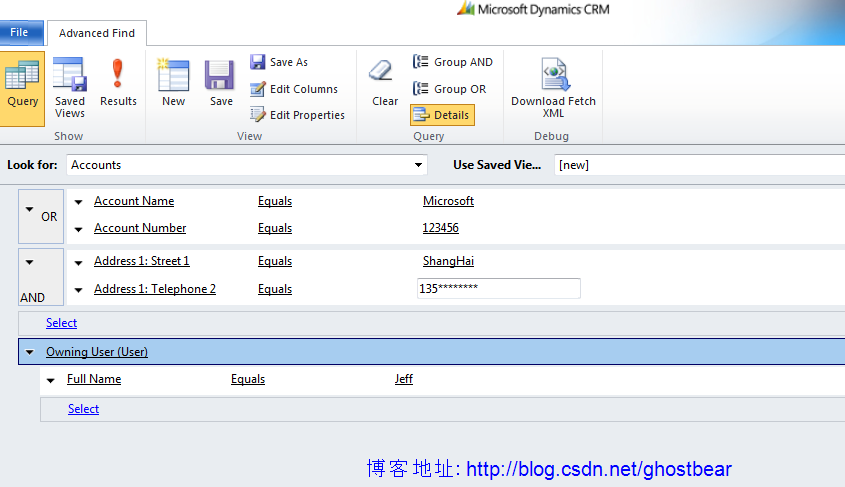The image size is (845, 487).
Task: Run the query with the Results button
Action: coord(118,84)
